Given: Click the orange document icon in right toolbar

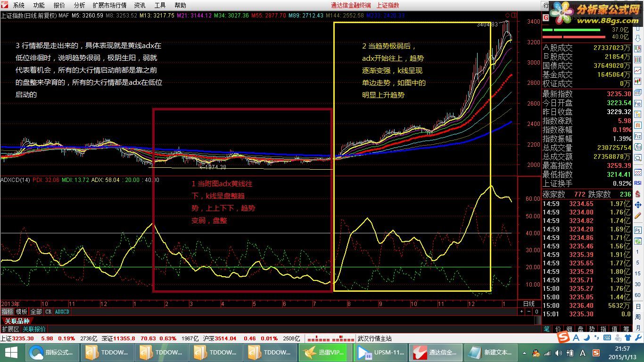Looking at the screenshot, I should tap(638, 125).
